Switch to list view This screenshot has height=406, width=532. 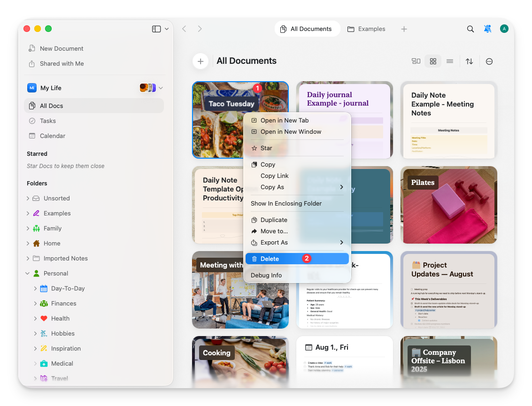tap(450, 61)
